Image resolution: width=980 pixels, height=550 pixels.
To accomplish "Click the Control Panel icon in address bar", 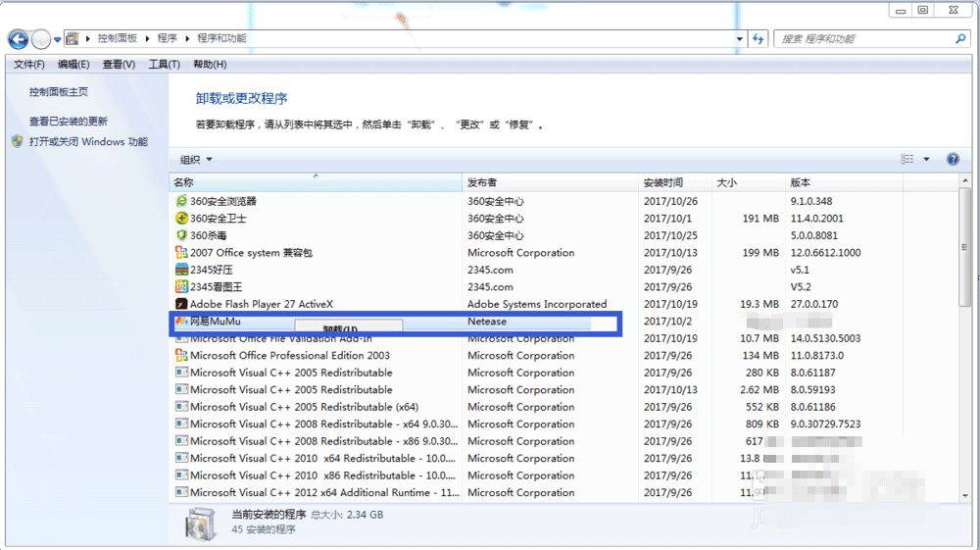I will (x=73, y=39).
